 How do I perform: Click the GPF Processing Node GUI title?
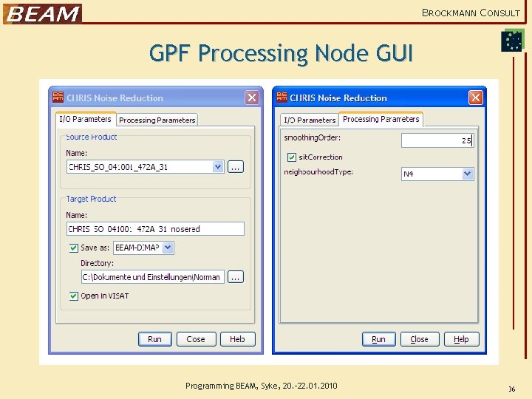click(x=281, y=53)
